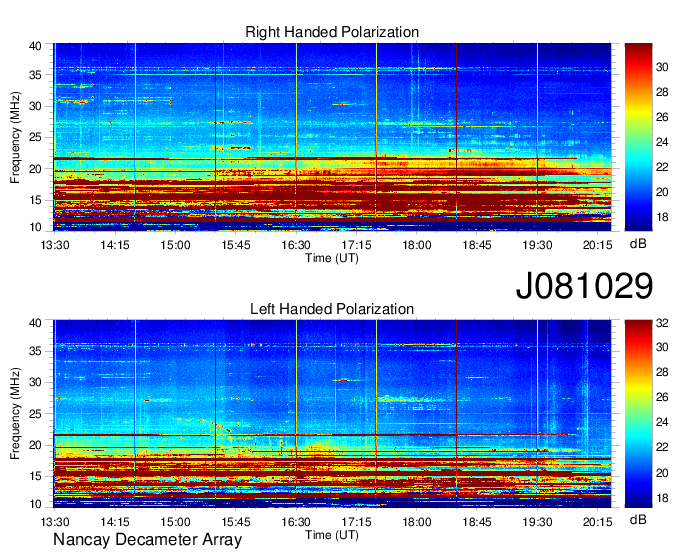Click the 15:45 tick under the right-handed plot

236,245
